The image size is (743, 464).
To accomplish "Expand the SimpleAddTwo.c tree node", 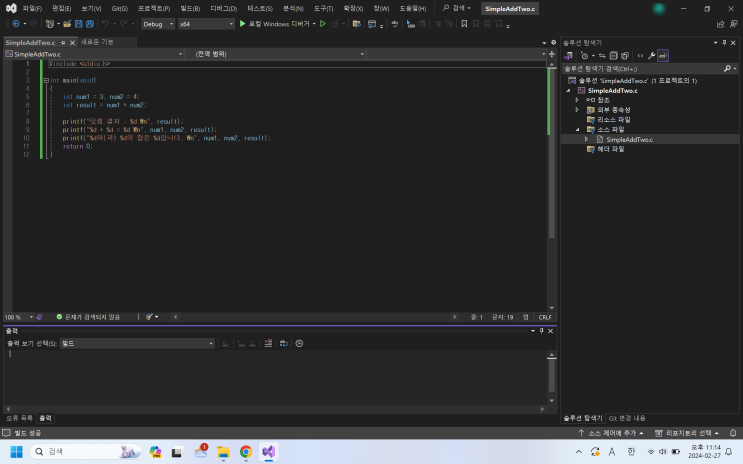I will pyautogui.click(x=587, y=139).
